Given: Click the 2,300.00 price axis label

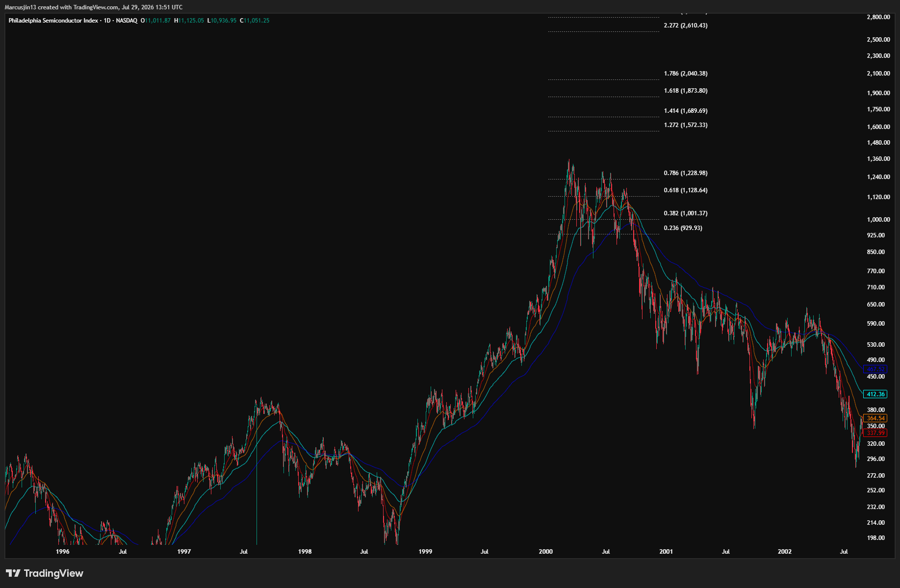Looking at the screenshot, I should (x=878, y=56).
